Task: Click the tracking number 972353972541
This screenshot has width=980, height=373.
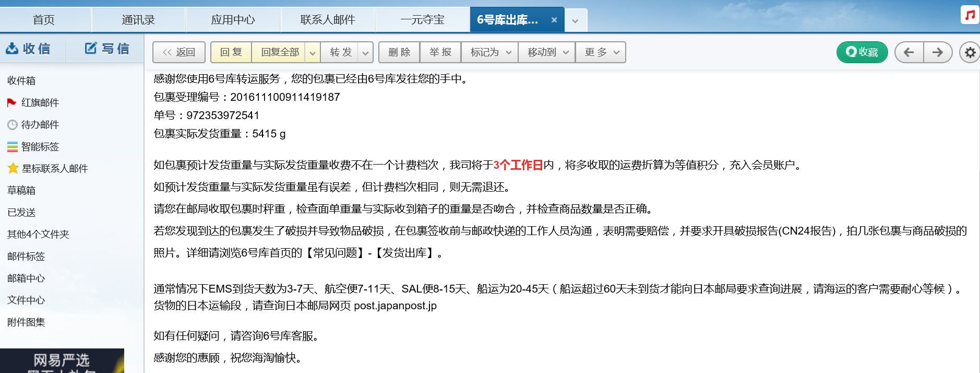Action: pyautogui.click(x=223, y=115)
